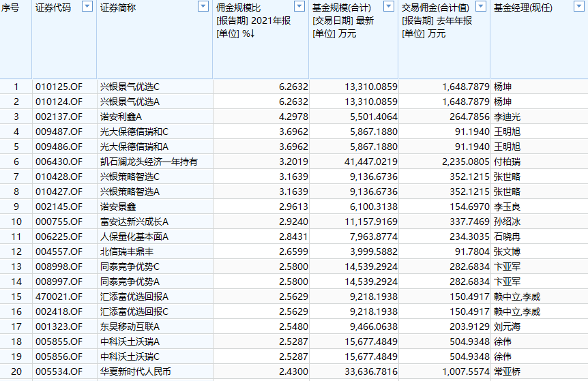
Task: Select ratio value 4.2978
Action: [x=293, y=117]
